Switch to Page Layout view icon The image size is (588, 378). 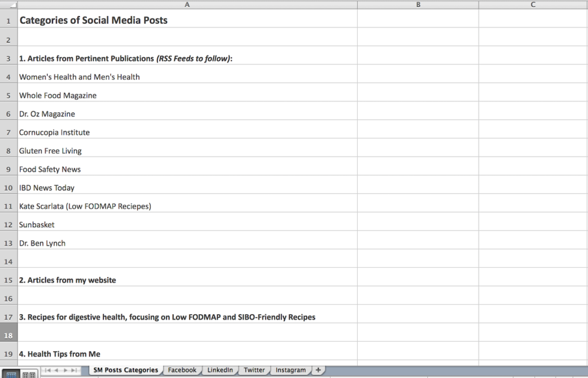(29, 374)
